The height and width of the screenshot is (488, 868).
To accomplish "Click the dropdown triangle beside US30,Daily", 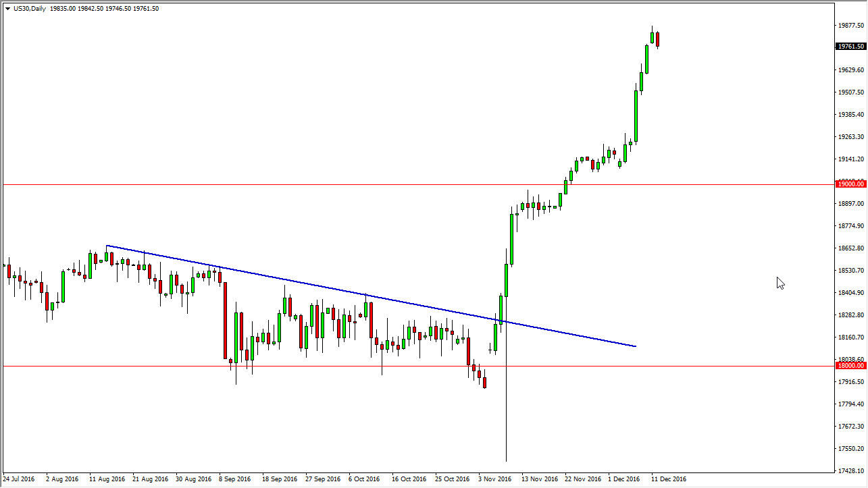I will click(7, 9).
